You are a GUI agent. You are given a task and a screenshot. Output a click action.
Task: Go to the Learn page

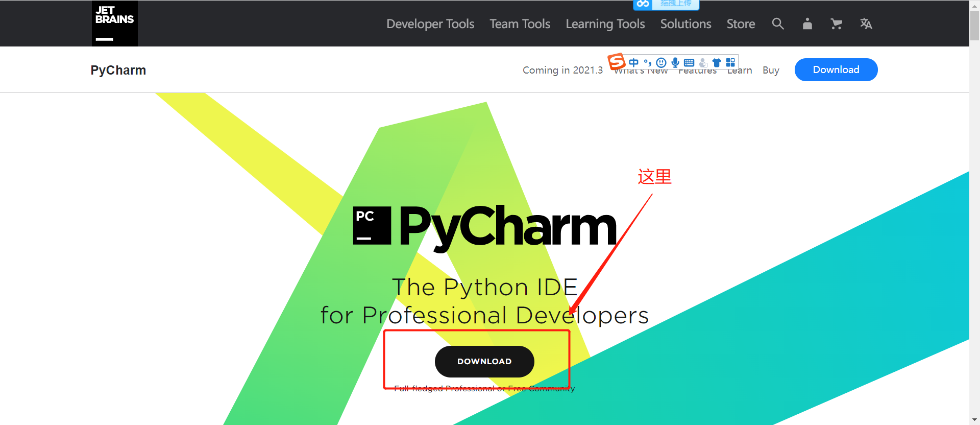coord(740,71)
